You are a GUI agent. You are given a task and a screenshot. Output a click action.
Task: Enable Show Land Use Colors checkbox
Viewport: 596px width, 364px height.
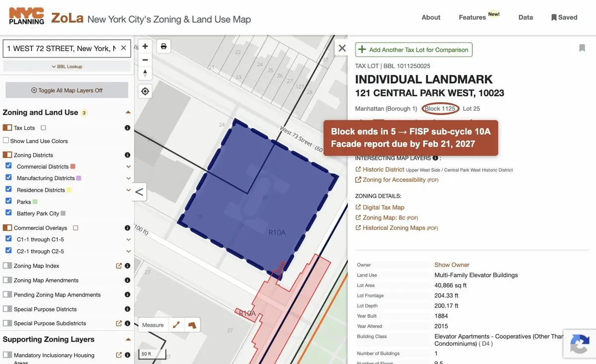(6, 141)
